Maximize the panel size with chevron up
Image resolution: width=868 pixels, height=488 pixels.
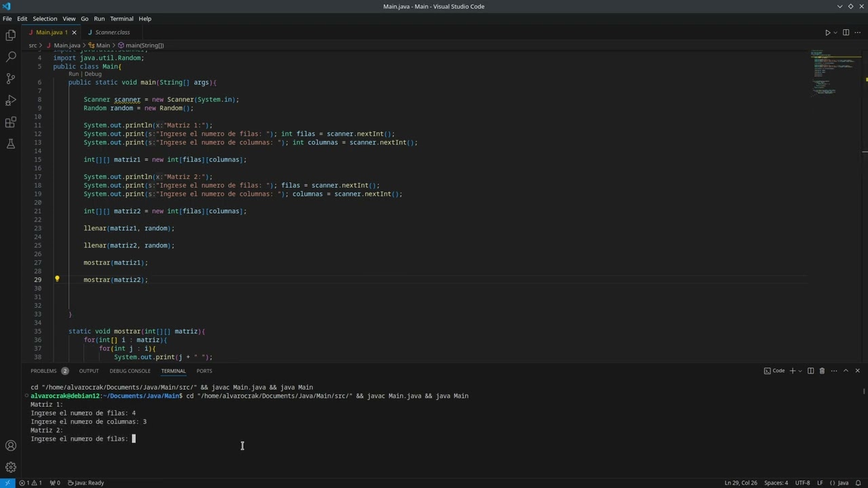coord(846,371)
